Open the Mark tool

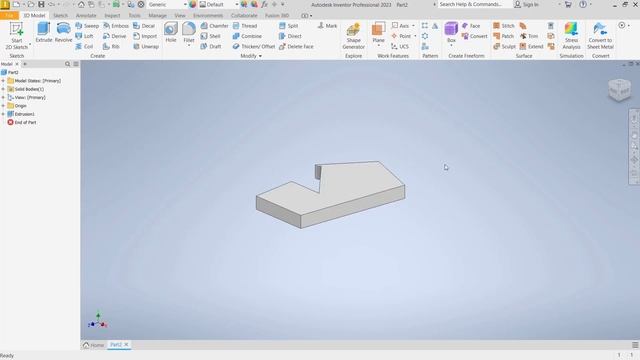click(x=327, y=26)
